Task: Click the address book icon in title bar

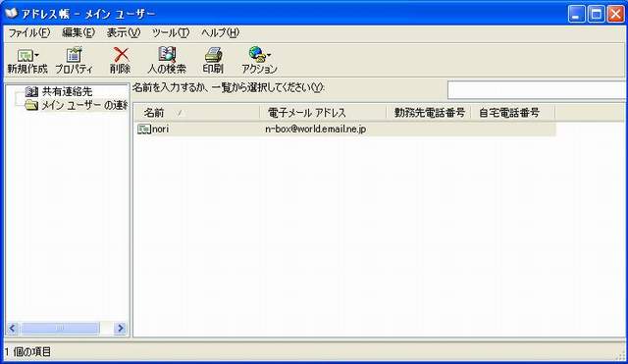Action: 11,13
